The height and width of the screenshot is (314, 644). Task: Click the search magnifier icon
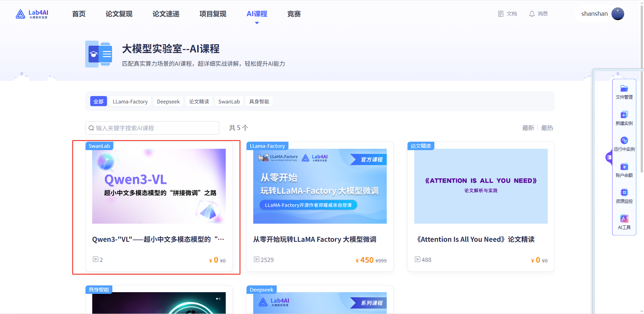[91, 128]
